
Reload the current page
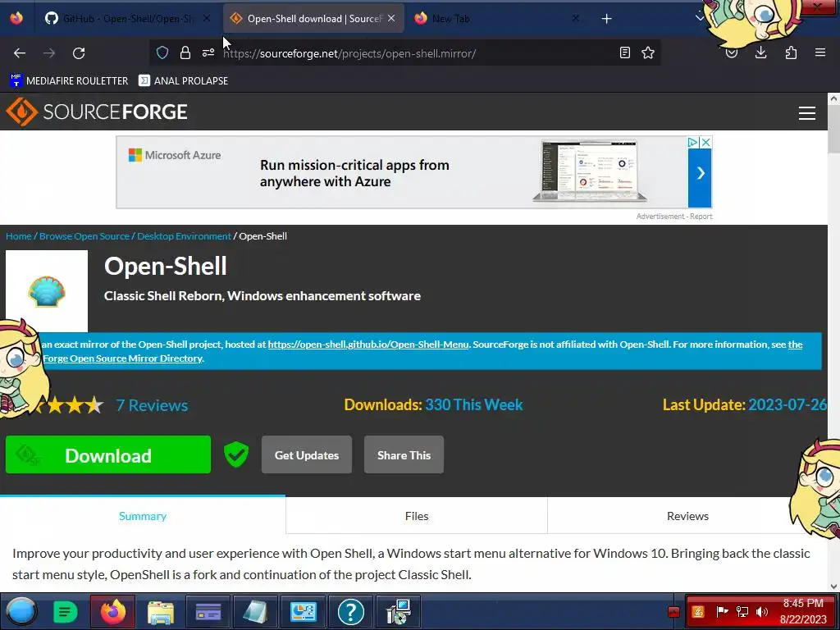(79, 53)
